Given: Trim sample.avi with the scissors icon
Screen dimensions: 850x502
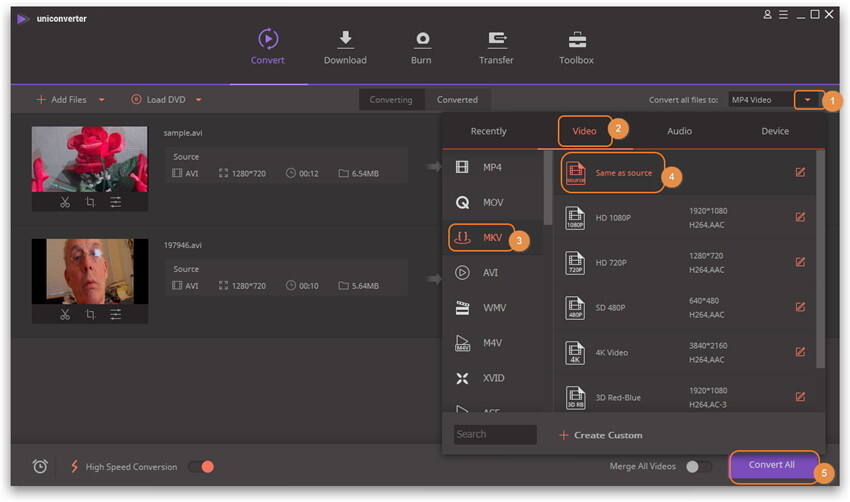Looking at the screenshot, I should click(x=65, y=202).
